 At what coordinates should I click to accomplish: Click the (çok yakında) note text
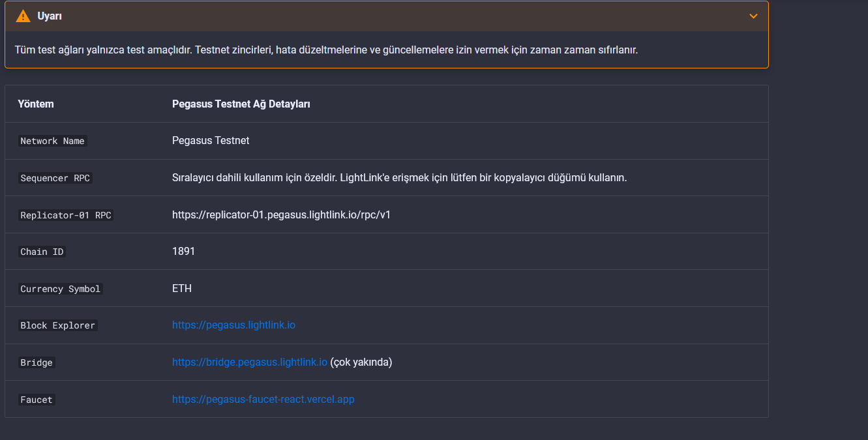[x=361, y=362]
